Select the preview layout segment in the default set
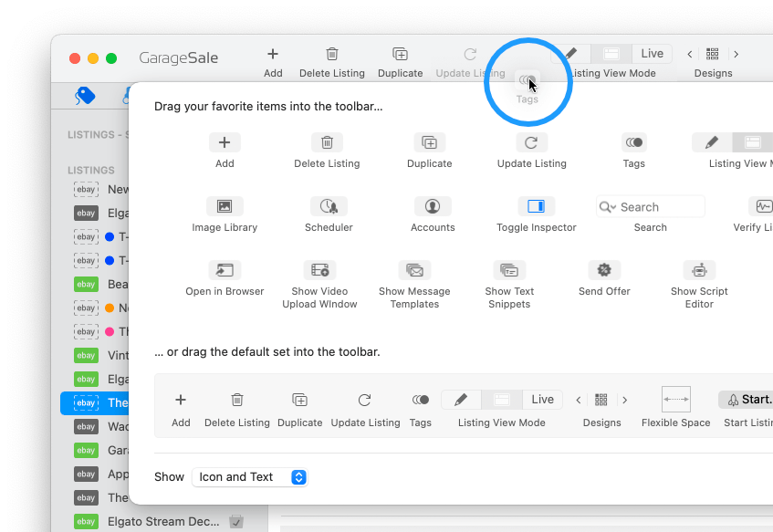Image resolution: width=773 pixels, height=532 pixels. 502,400
